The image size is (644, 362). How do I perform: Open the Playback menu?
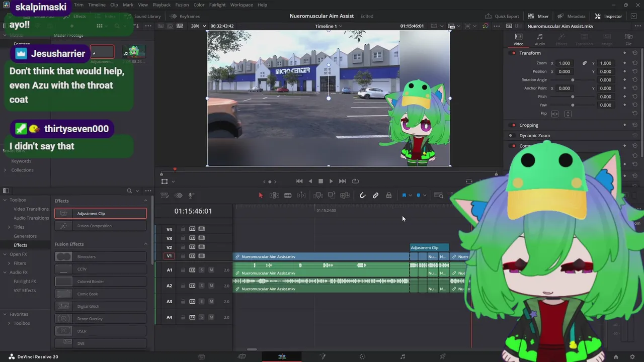point(162,5)
